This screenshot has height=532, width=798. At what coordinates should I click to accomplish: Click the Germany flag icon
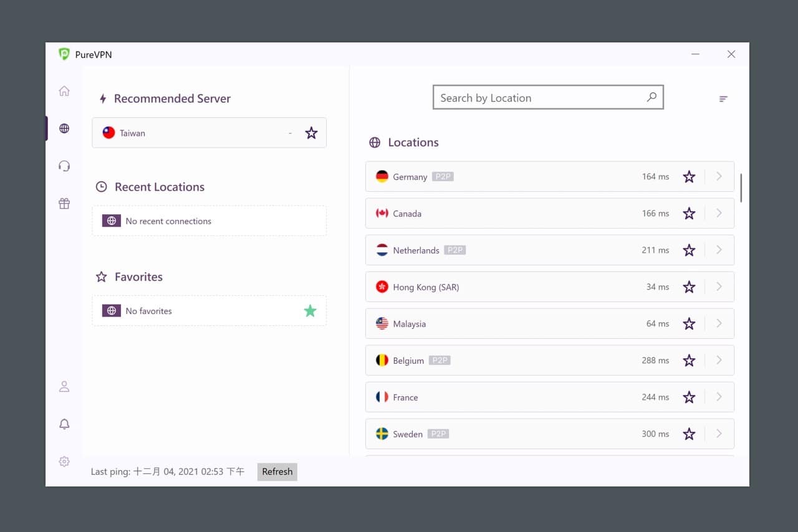[382, 176]
